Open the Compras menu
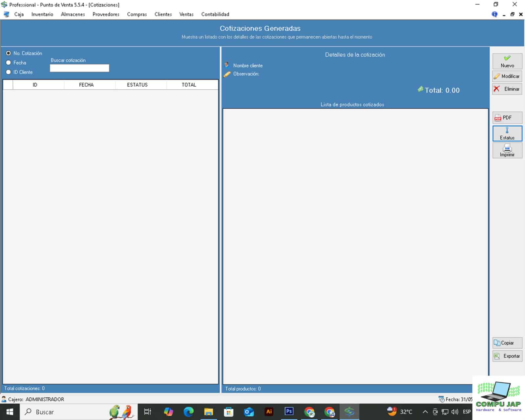 [137, 14]
